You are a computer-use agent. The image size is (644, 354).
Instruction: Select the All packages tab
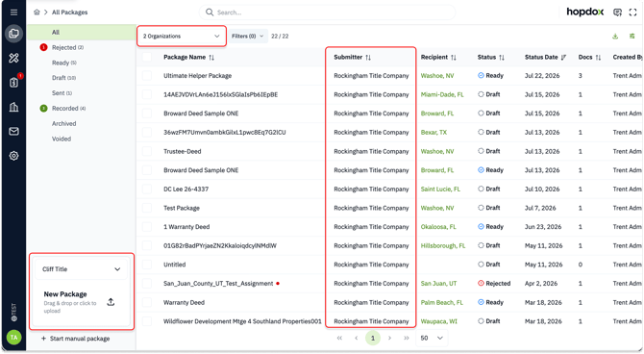pyautogui.click(x=82, y=33)
